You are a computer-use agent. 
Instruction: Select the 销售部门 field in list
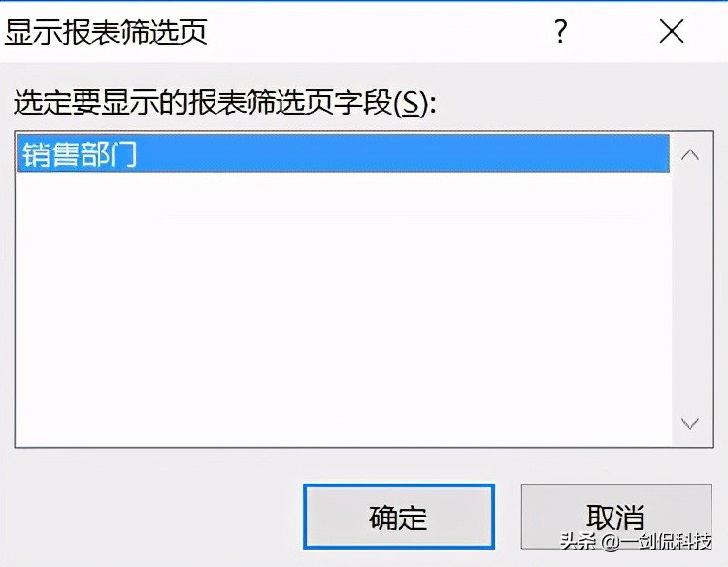coord(343,153)
